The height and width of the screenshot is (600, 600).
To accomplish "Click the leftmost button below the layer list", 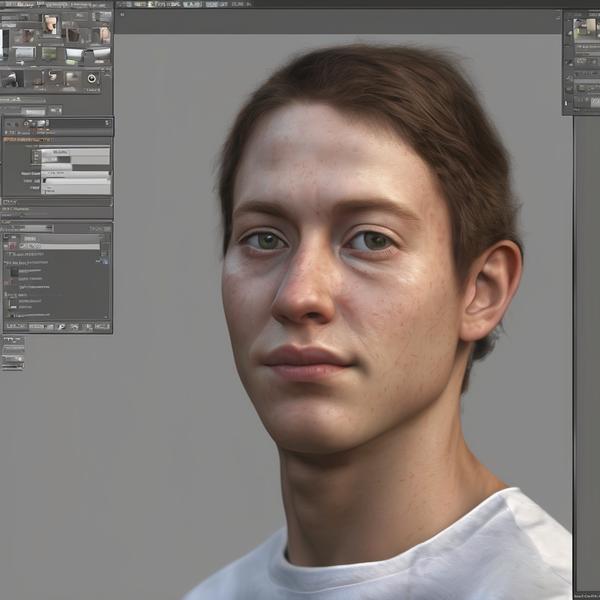I will coord(15,326).
